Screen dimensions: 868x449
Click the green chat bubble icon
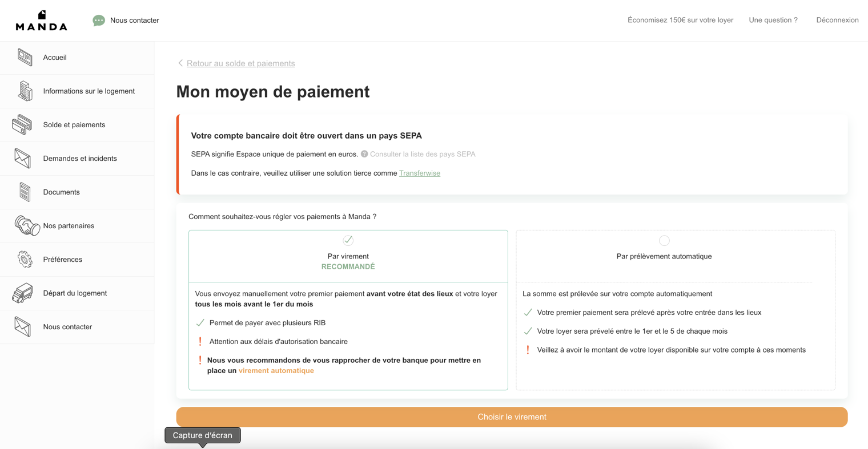(x=99, y=21)
